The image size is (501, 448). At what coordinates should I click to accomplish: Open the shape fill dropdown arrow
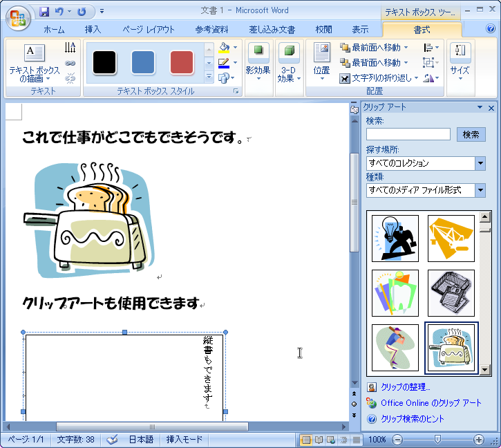click(236, 48)
